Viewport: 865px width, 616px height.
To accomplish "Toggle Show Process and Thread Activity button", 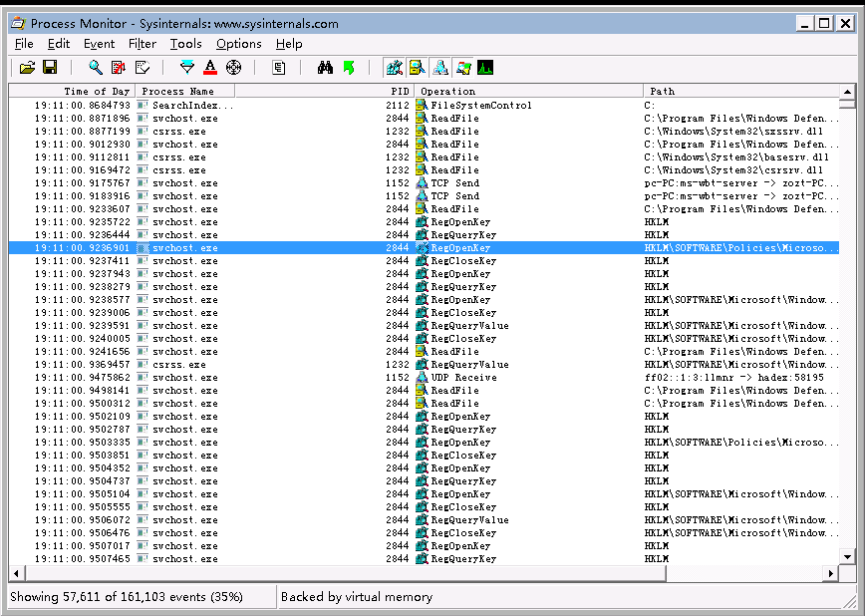I will [463, 68].
